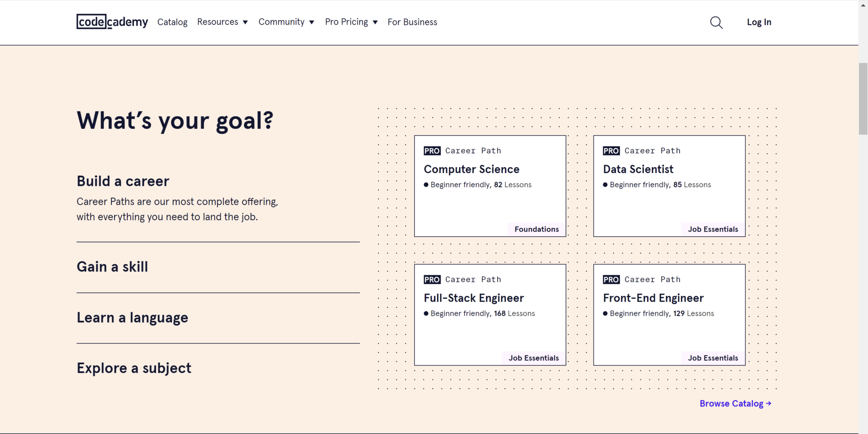Select the Build a career goal

123,181
